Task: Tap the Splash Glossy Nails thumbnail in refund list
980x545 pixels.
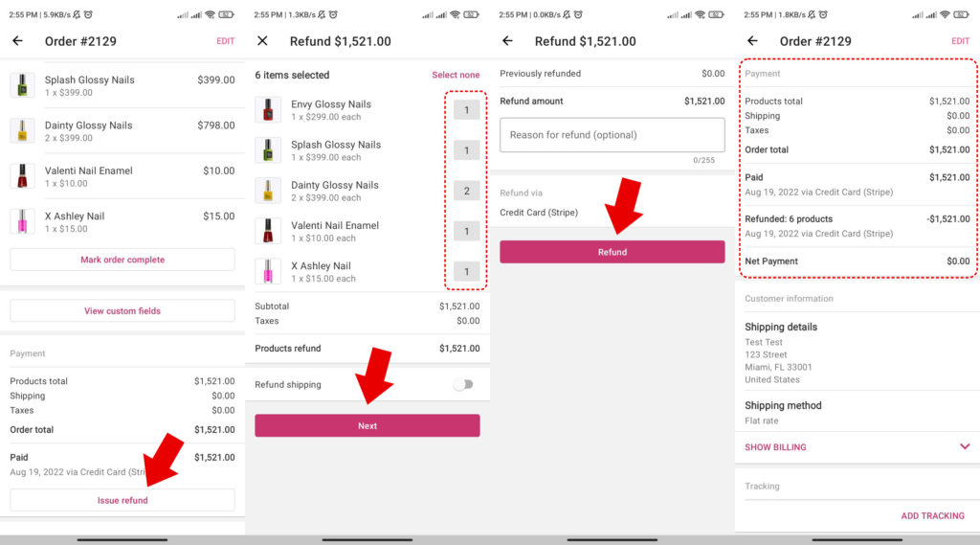Action: pos(268,150)
